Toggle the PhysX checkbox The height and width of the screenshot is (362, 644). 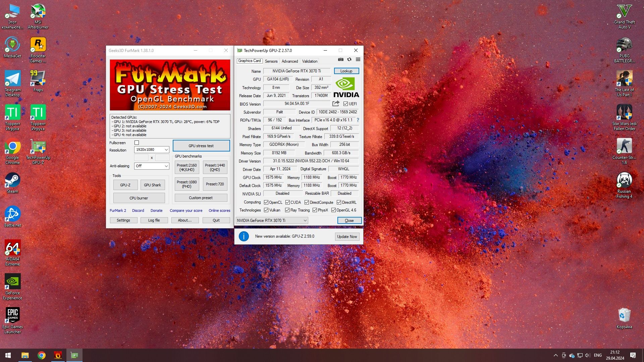pos(315,210)
